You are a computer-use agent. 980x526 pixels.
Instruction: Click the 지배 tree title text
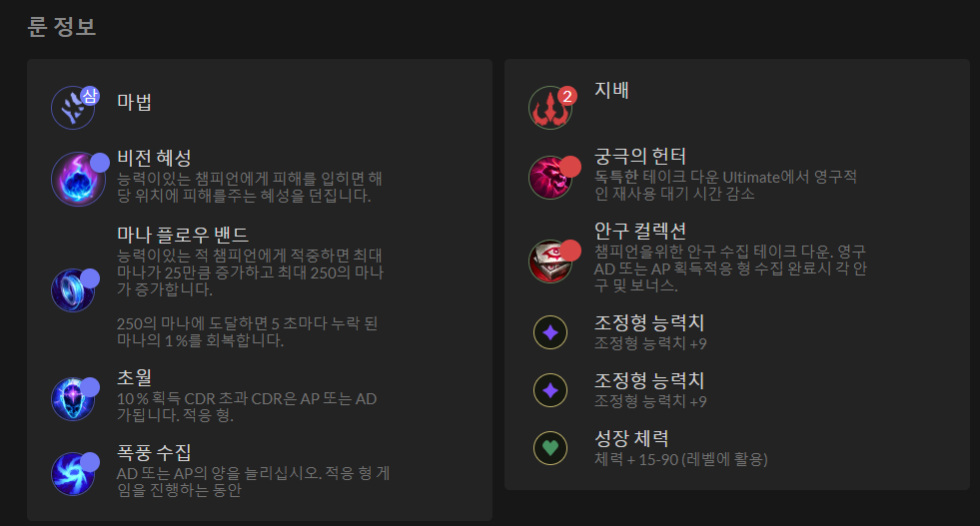click(x=611, y=90)
